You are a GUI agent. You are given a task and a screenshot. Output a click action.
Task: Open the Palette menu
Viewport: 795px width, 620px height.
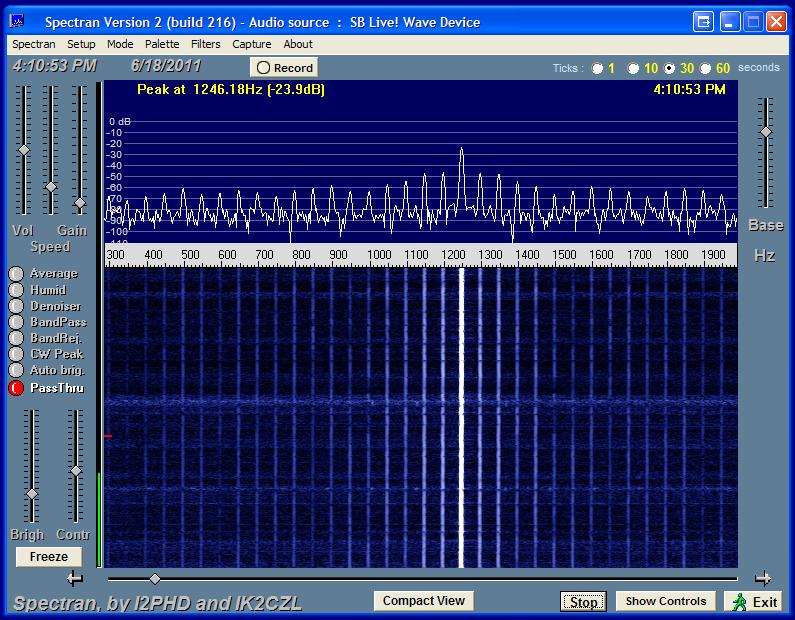click(x=162, y=44)
